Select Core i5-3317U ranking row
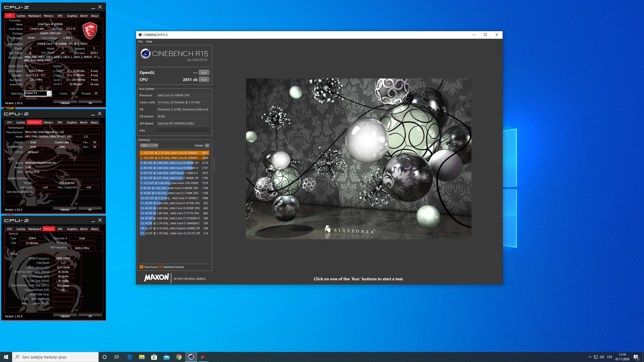644x362 pixels. [x=174, y=233]
